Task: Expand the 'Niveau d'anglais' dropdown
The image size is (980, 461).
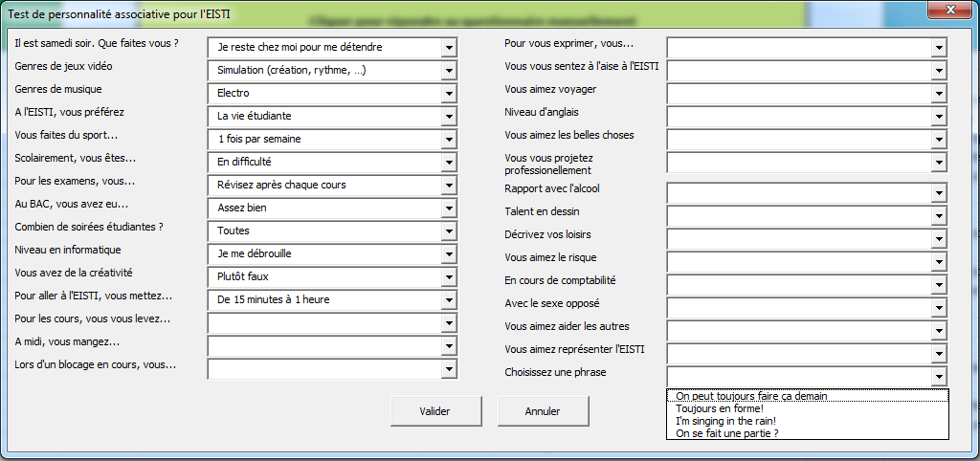Action: coord(939,117)
